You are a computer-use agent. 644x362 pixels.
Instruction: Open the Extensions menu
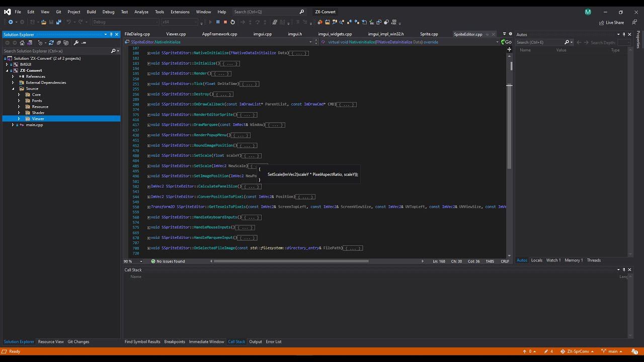point(180,12)
